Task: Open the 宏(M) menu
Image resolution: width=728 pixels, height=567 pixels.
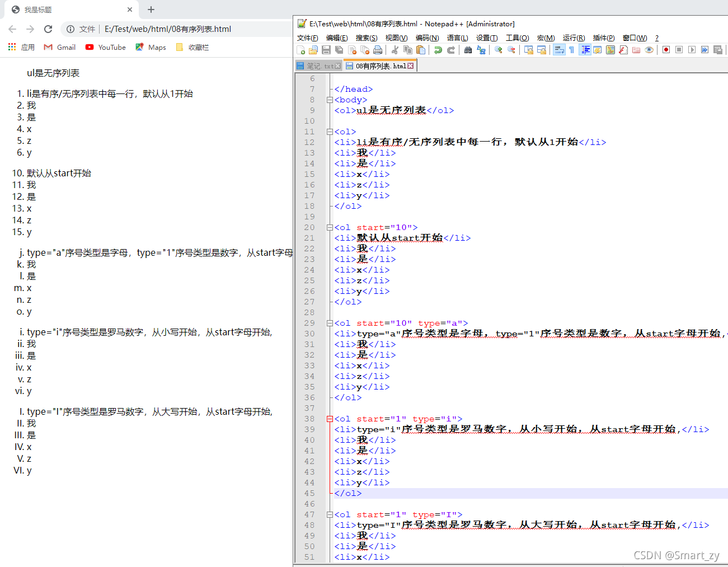Action: [x=546, y=38]
